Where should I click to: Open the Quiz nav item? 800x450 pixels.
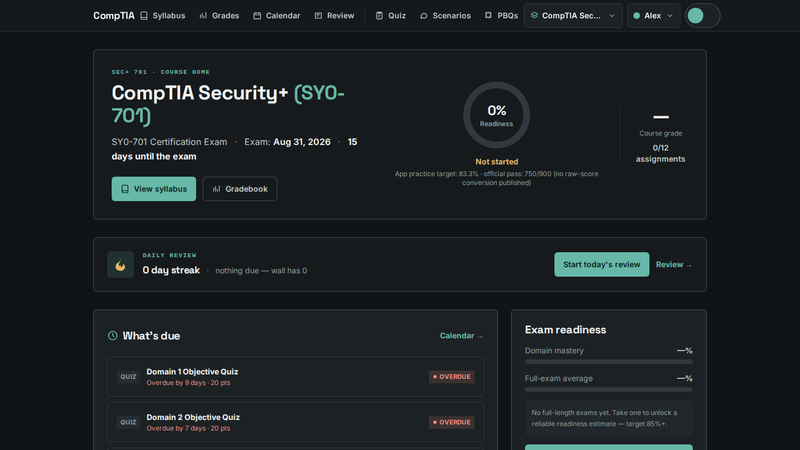[x=391, y=16]
